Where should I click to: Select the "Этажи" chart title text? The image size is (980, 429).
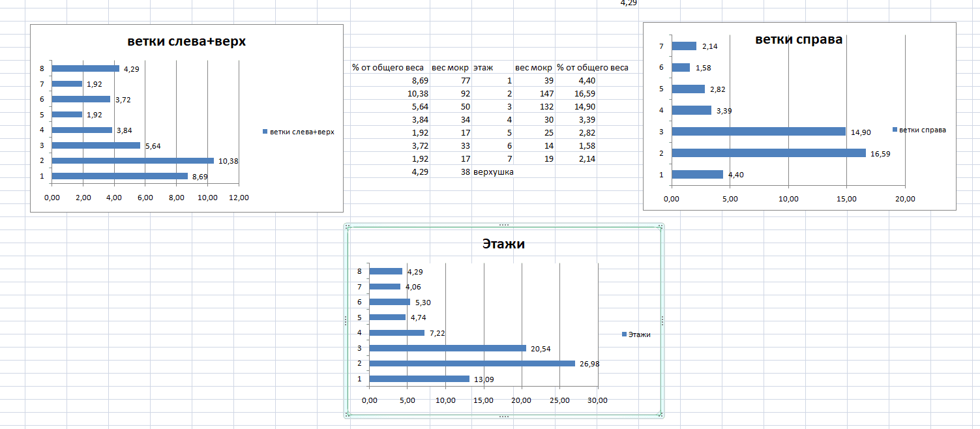[503, 244]
